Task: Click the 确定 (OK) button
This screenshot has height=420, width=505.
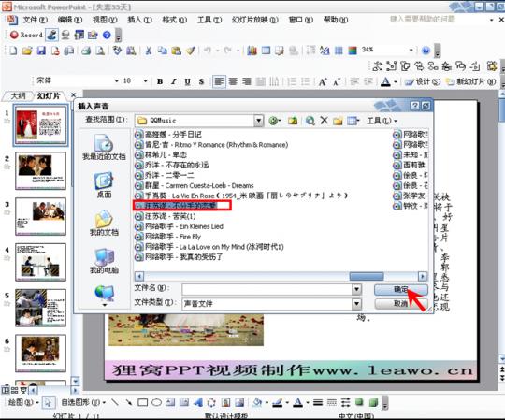Action: click(x=401, y=289)
